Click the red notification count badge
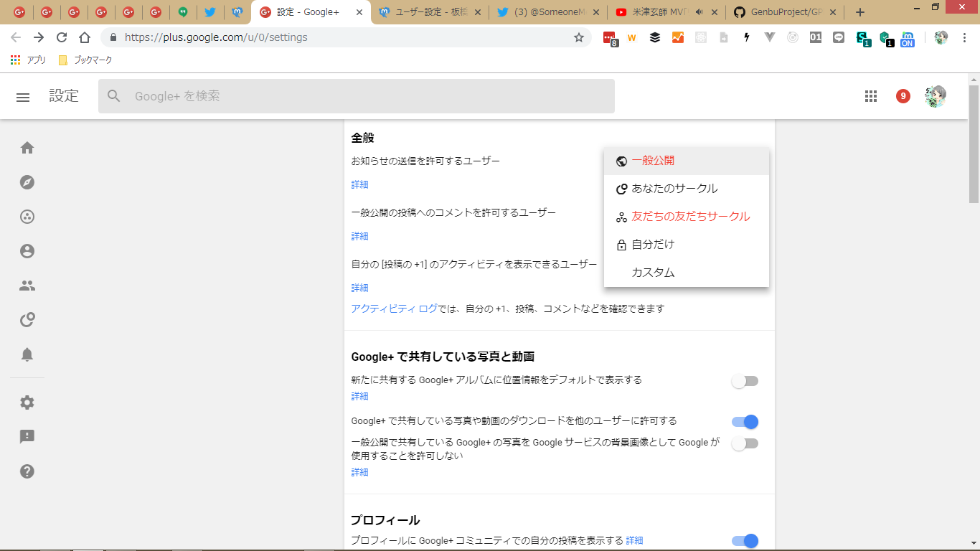Viewport: 980px width, 551px height. click(x=903, y=96)
